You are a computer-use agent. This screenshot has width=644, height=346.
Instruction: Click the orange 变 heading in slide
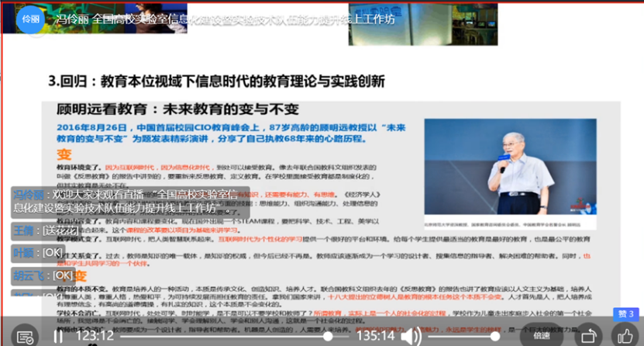coord(61,154)
